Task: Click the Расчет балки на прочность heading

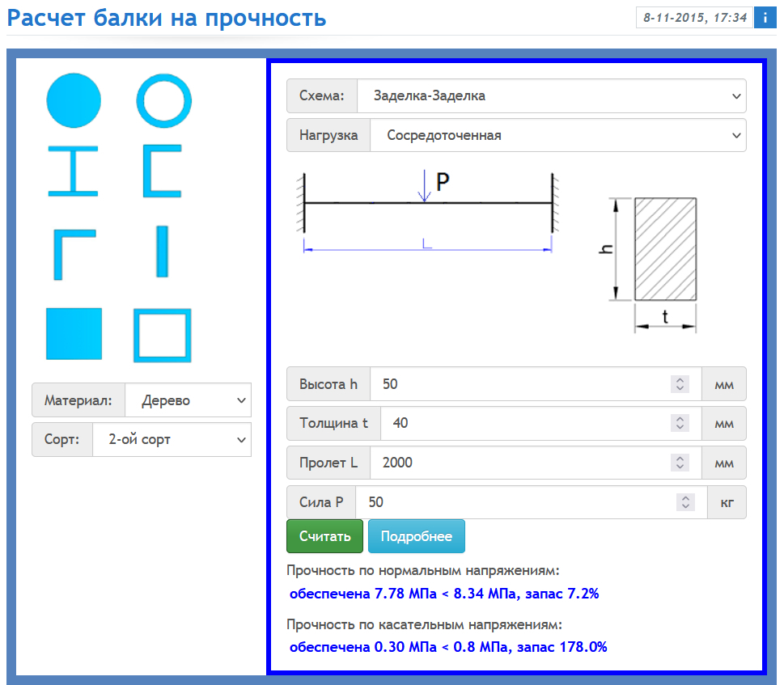Action: 167,18
